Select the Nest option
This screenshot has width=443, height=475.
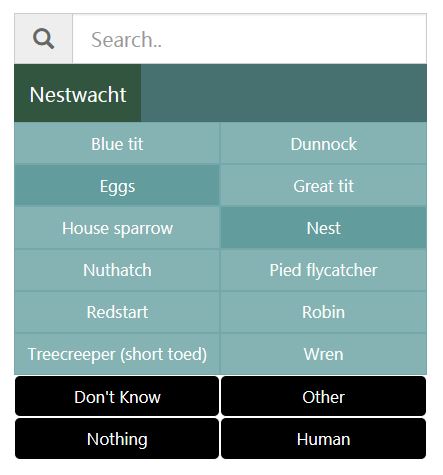coord(323,228)
